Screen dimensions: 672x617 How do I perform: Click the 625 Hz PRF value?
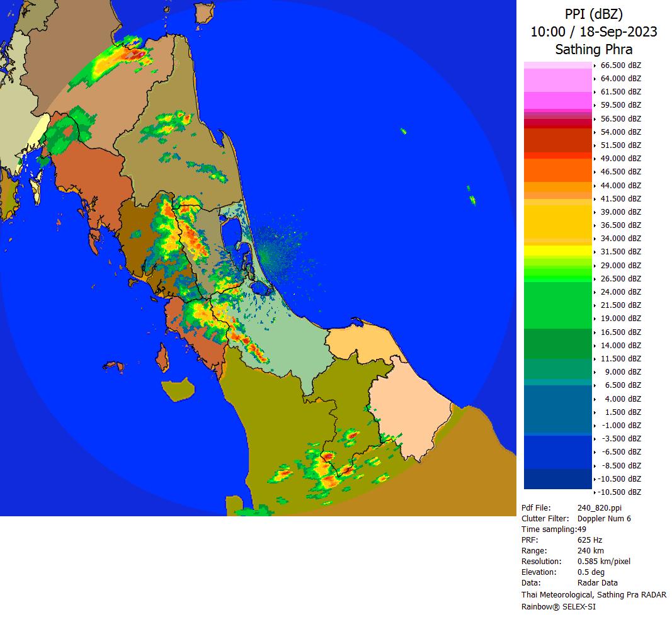(x=589, y=540)
